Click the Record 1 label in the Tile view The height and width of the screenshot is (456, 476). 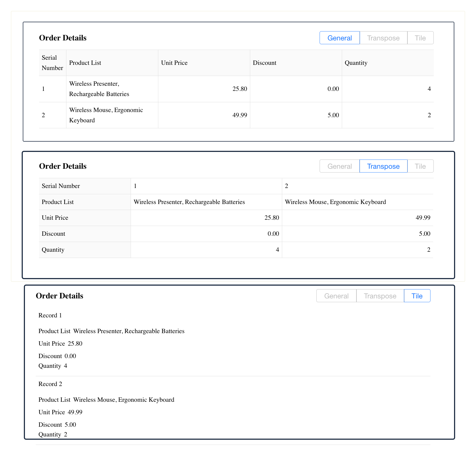click(x=50, y=315)
